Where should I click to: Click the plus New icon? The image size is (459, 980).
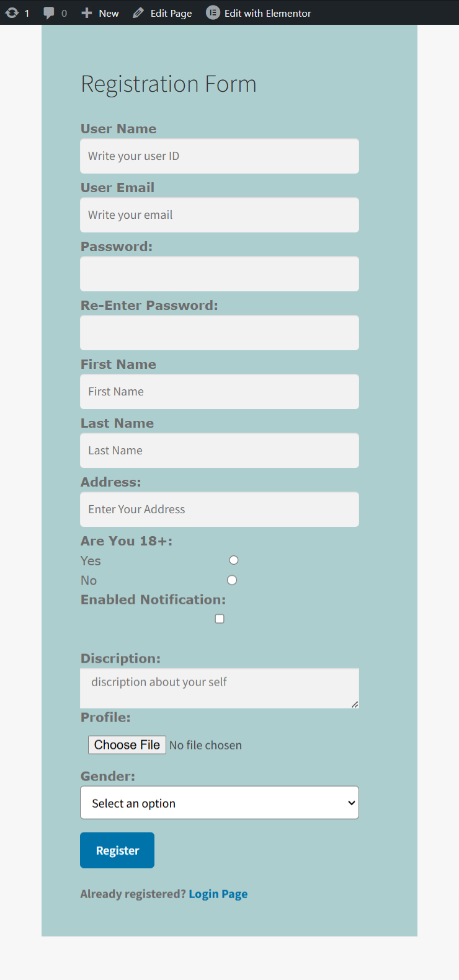[87, 13]
